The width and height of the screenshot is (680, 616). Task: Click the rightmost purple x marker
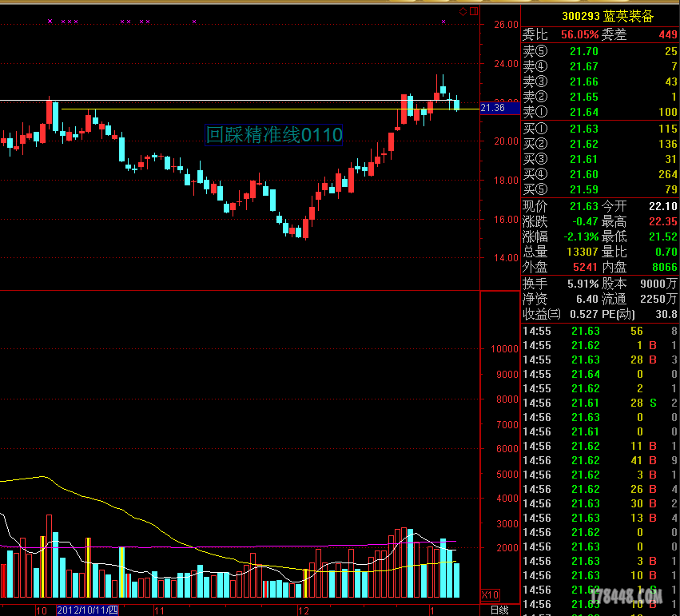tap(443, 22)
